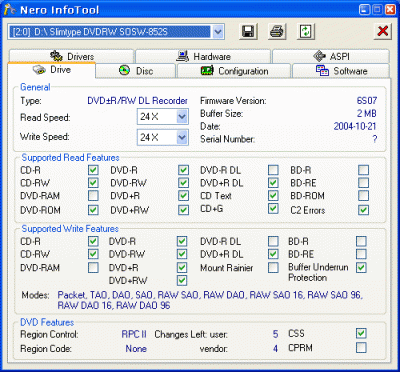Minimize the Nero InfoTool window
The width and height of the screenshot is (400, 372).
point(364,10)
